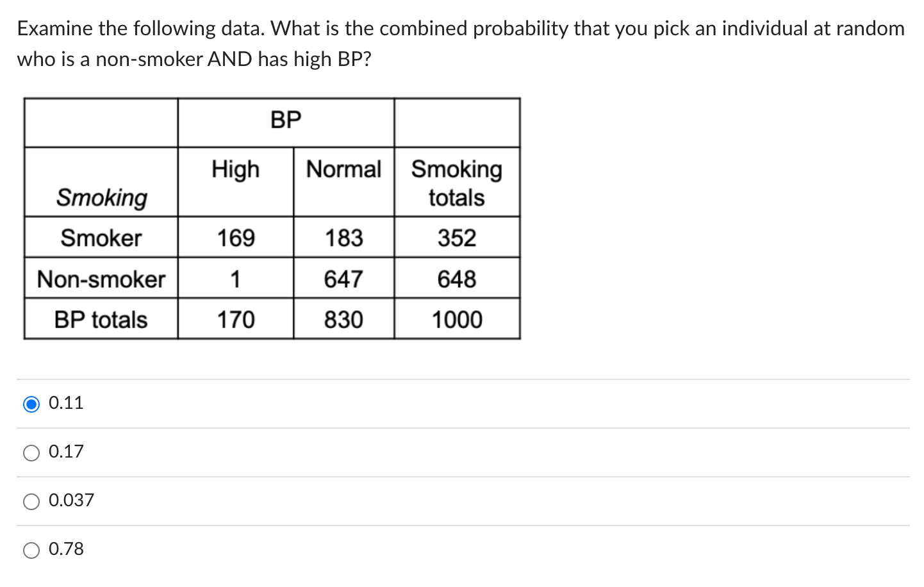924x587 pixels.
Task: Click the Normal column header
Action: click(343, 170)
